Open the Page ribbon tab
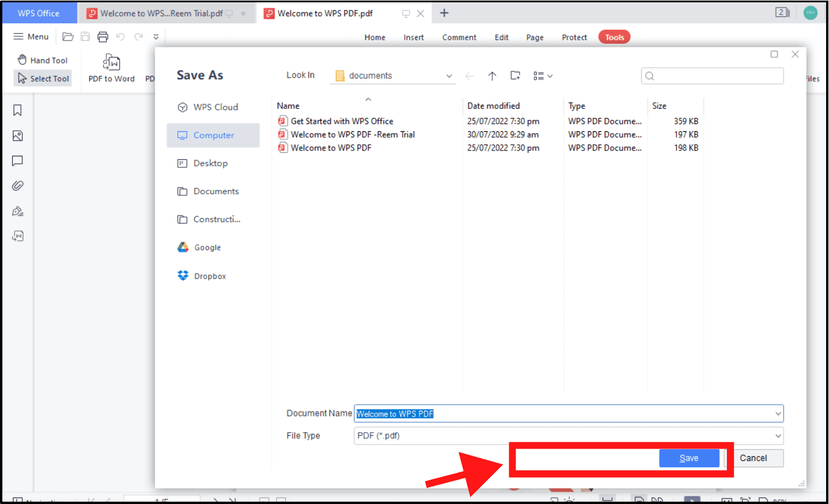829x504 pixels. pyautogui.click(x=535, y=37)
